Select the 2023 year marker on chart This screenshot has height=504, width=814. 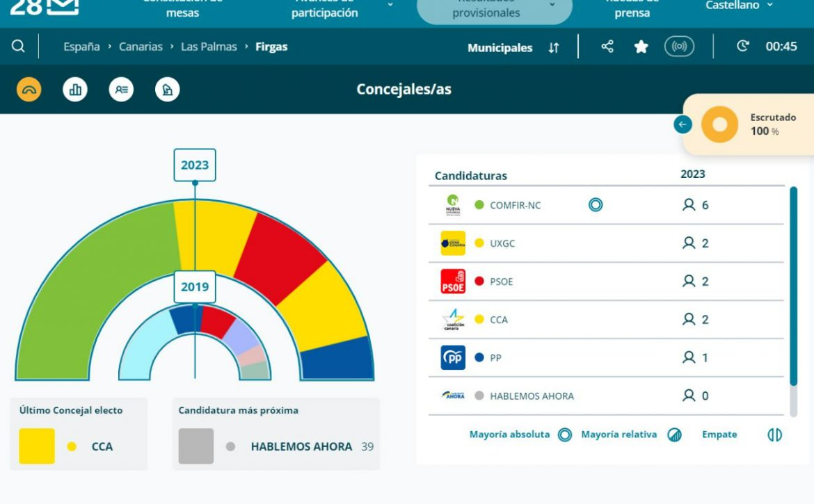pos(195,165)
